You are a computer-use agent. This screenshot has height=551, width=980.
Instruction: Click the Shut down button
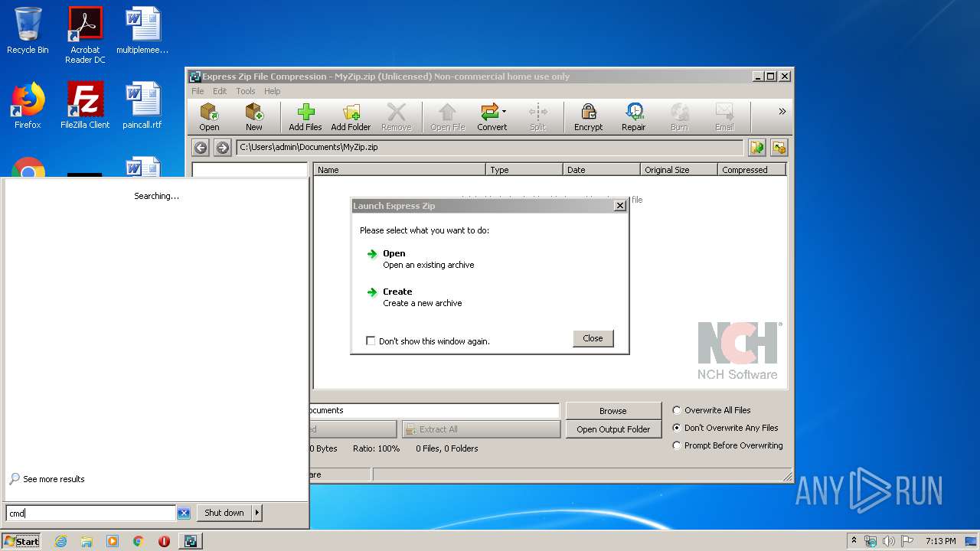[x=224, y=513]
